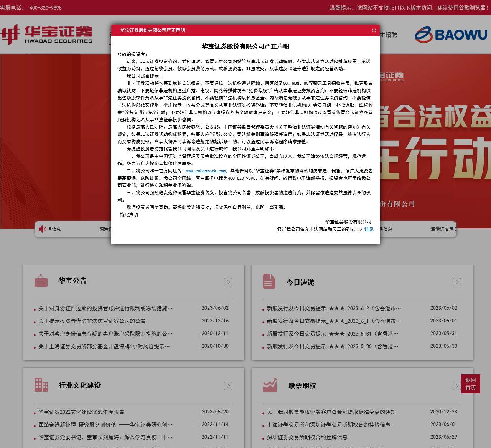Open 新股发行及今日交易提示 2023_6_1 item
The height and width of the screenshot is (448, 491).
[334, 321]
